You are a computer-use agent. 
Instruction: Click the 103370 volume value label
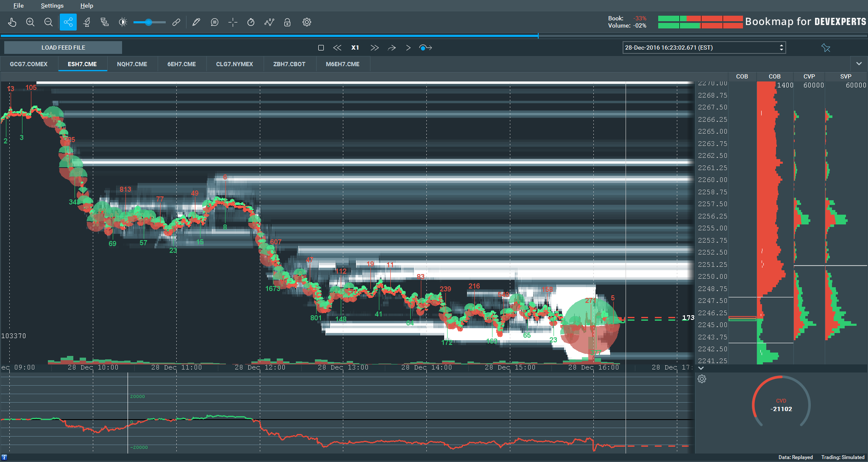click(14, 336)
